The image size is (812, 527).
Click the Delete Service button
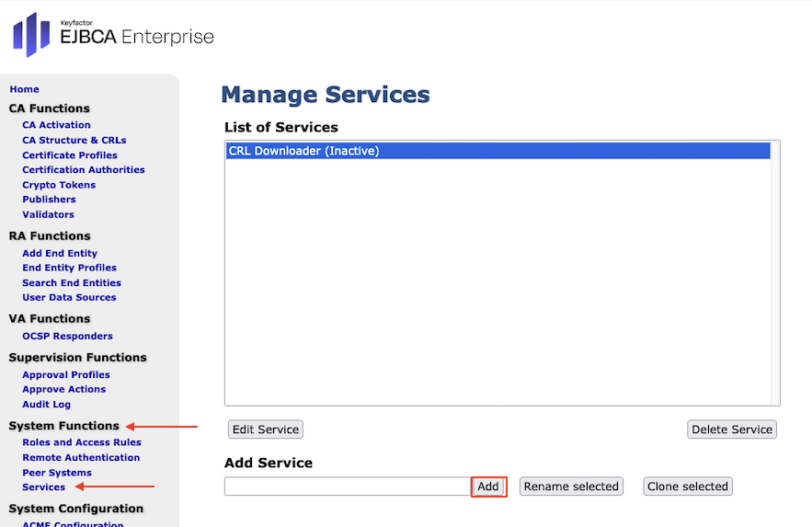[x=731, y=430]
